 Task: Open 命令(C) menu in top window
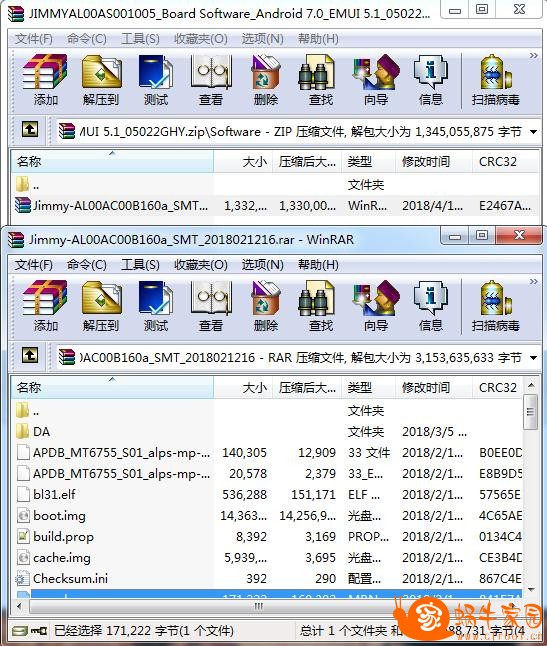tap(87, 39)
